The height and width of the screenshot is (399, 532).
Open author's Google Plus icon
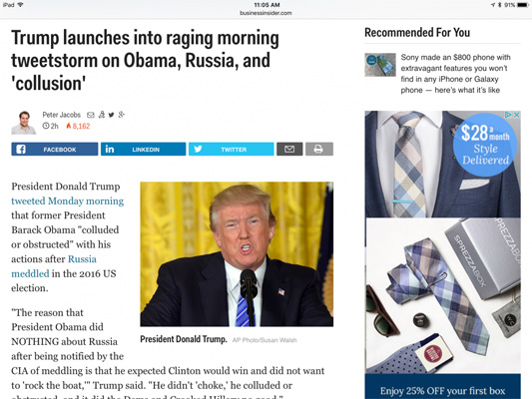pos(122,115)
